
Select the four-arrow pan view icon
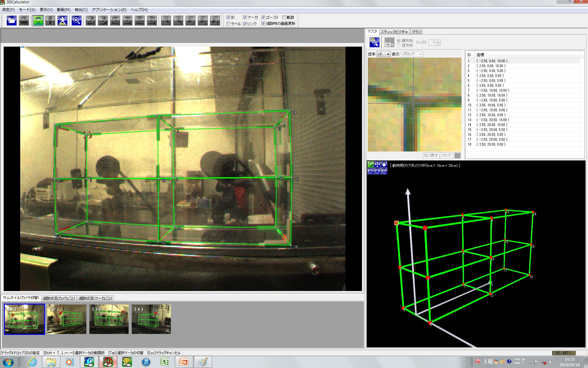click(377, 164)
